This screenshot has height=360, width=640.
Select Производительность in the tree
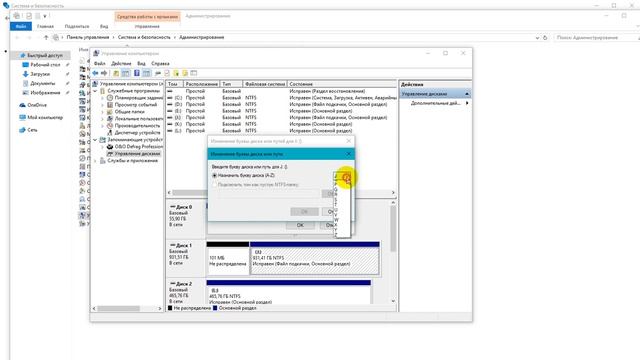(137, 125)
